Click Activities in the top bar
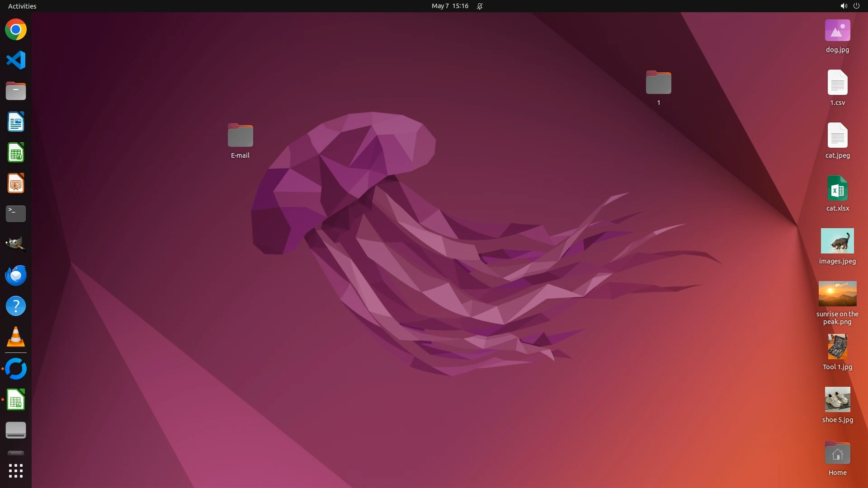This screenshot has width=868, height=488. tap(22, 6)
